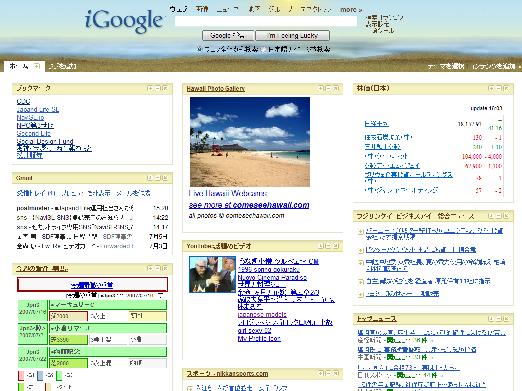Select the web-wide search radio button
The width and height of the screenshot is (522, 391).
point(200,49)
